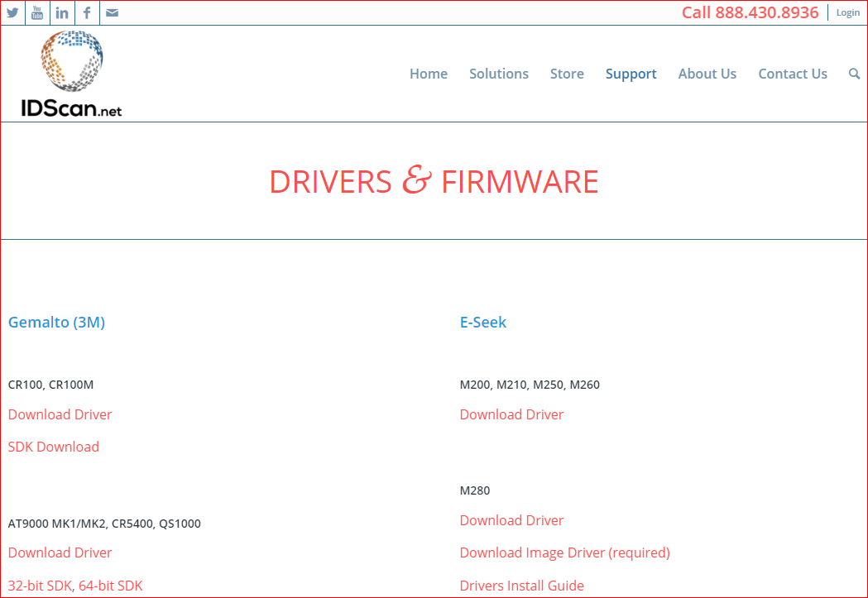Click the CR100, CR100M model text
This screenshot has height=598, width=868.
50,385
